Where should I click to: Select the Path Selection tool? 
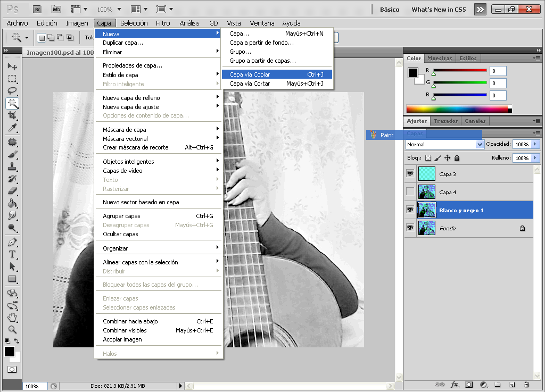[x=12, y=266]
